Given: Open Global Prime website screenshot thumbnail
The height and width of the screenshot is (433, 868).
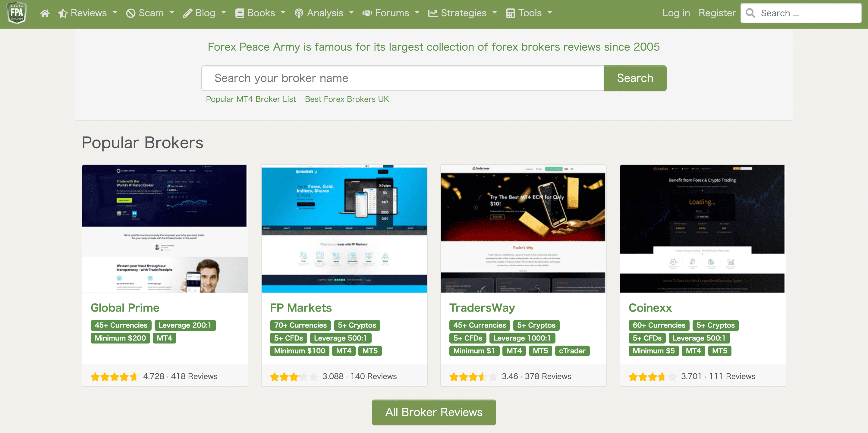Looking at the screenshot, I should click(x=165, y=229).
